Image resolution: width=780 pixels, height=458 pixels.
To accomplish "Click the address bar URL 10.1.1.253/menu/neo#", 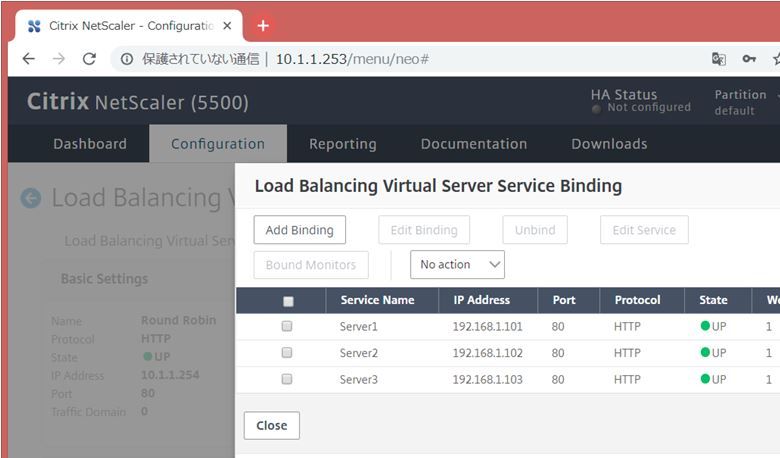I will coord(352,59).
